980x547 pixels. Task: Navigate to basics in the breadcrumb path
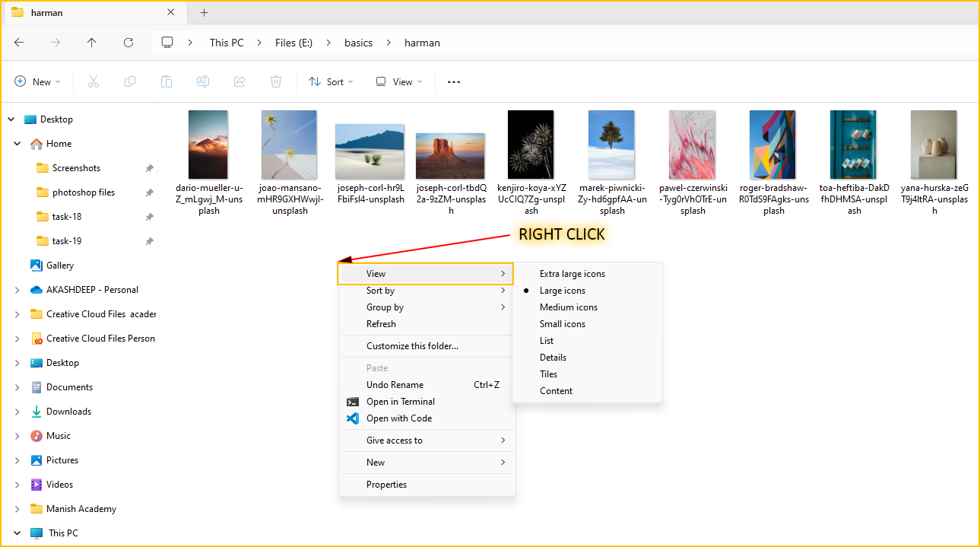click(358, 43)
